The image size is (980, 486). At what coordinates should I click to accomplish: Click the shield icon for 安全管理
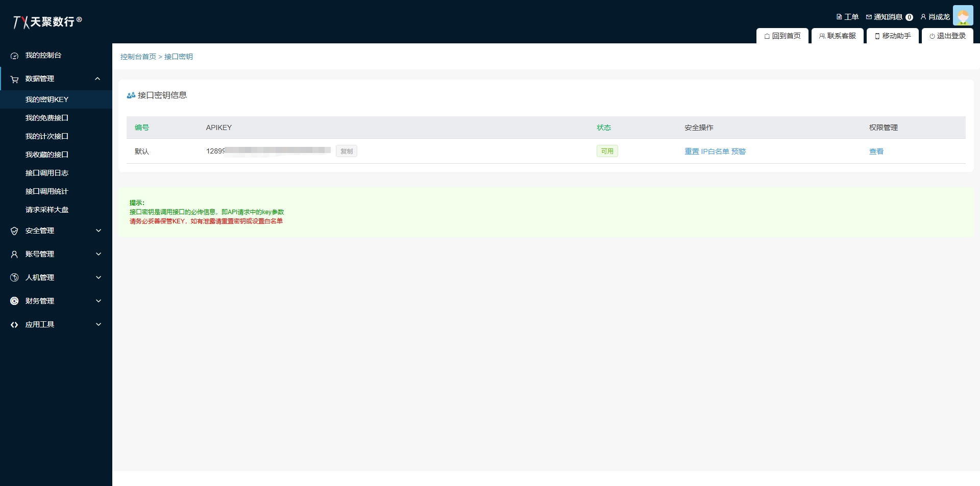tap(14, 231)
